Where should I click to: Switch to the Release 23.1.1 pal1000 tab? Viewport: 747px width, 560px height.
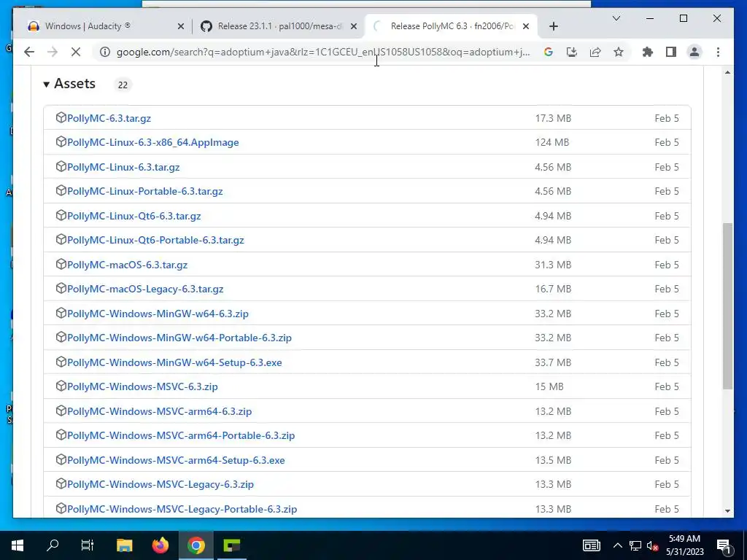[x=279, y=26]
